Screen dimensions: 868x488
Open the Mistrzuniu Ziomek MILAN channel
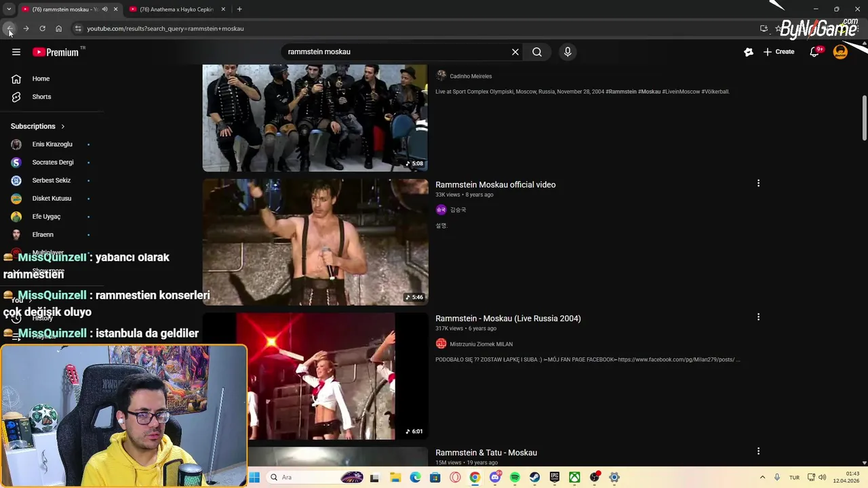tap(481, 344)
